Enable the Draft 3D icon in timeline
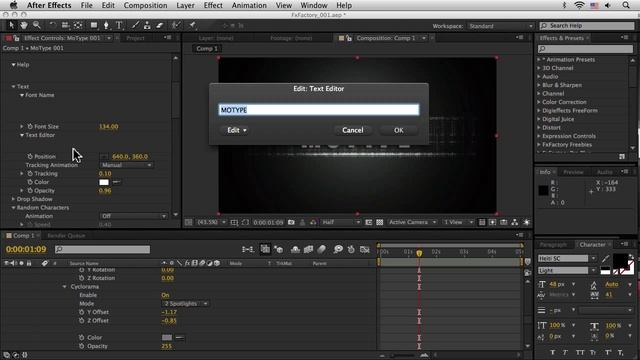640x360 pixels. [279, 249]
